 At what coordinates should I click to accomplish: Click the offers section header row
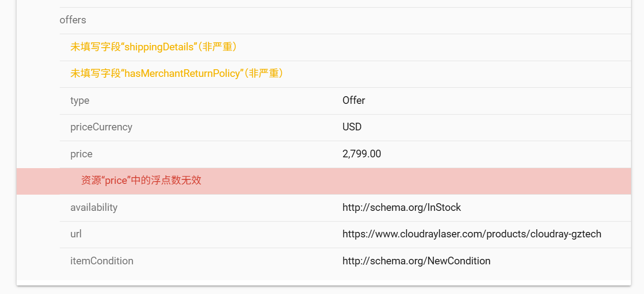(x=73, y=20)
